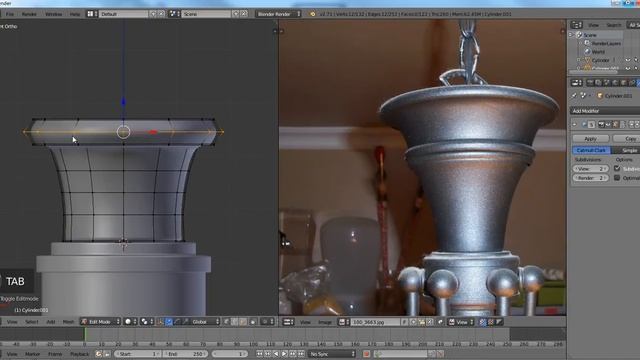Select color and alpha channels icon
The height and width of the screenshot is (360, 640).
pos(483,322)
